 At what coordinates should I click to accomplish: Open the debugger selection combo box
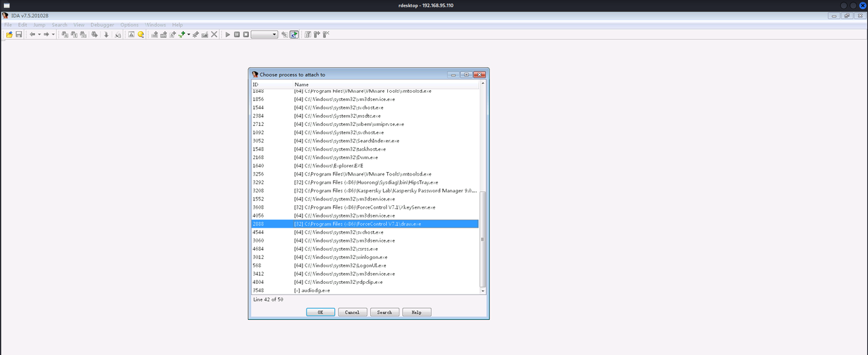coord(264,35)
